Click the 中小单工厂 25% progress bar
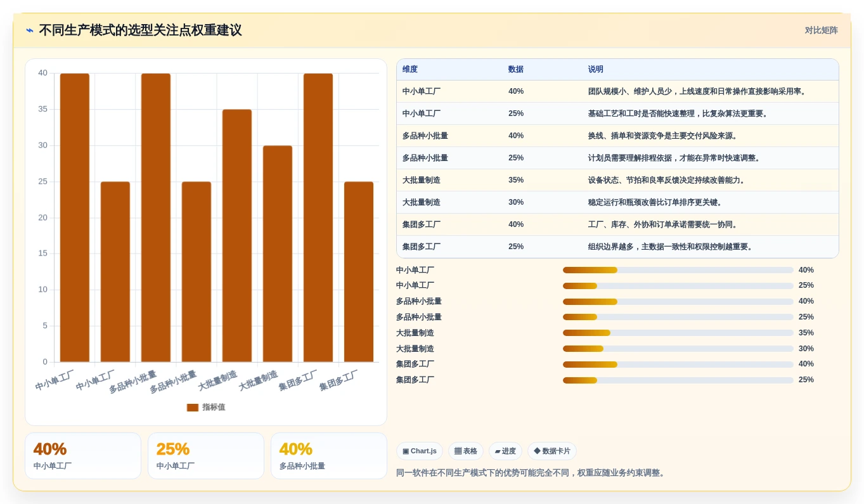 pos(678,286)
